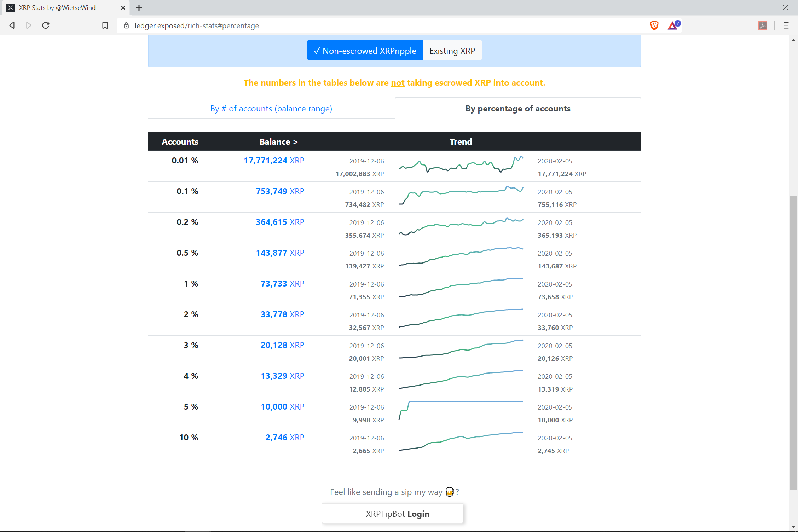The width and height of the screenshot is (798, 532).
Task: Open the Brave Shields panel
Action: coord(654,25)
